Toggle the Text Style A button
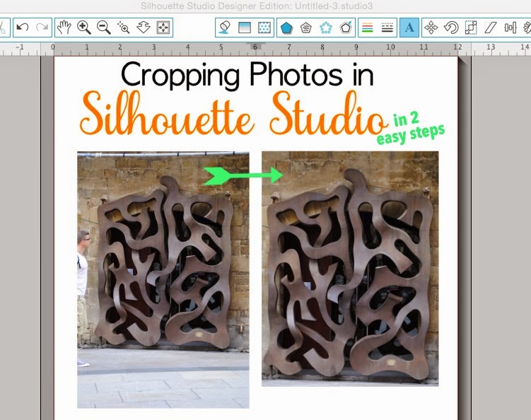The image size is (531, 420). [x=409, y=28]
